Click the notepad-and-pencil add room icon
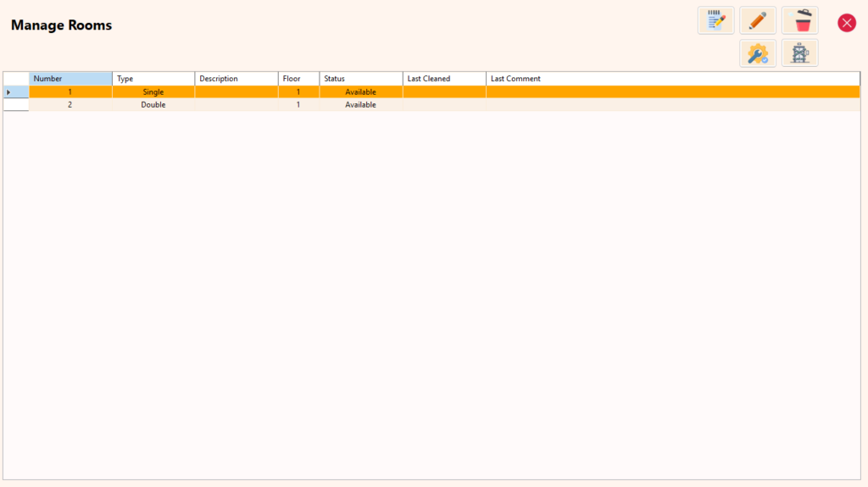 715,20
